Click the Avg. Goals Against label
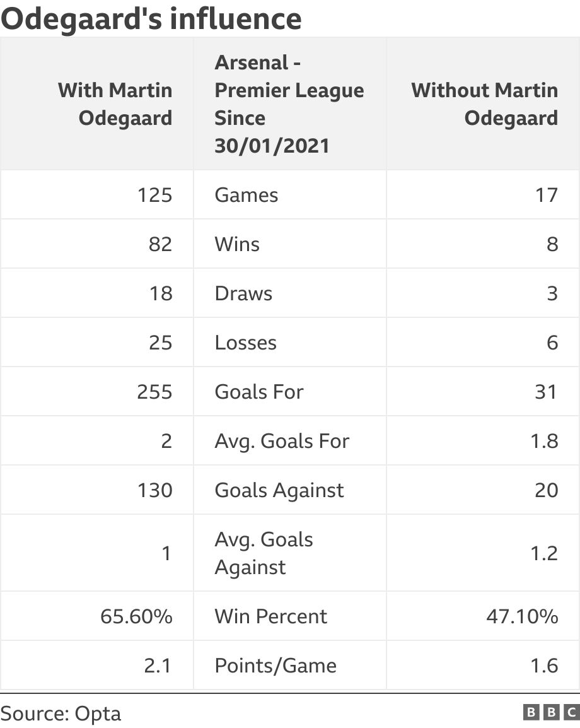Viewport: 580px width, 728px height. (264, 553)
